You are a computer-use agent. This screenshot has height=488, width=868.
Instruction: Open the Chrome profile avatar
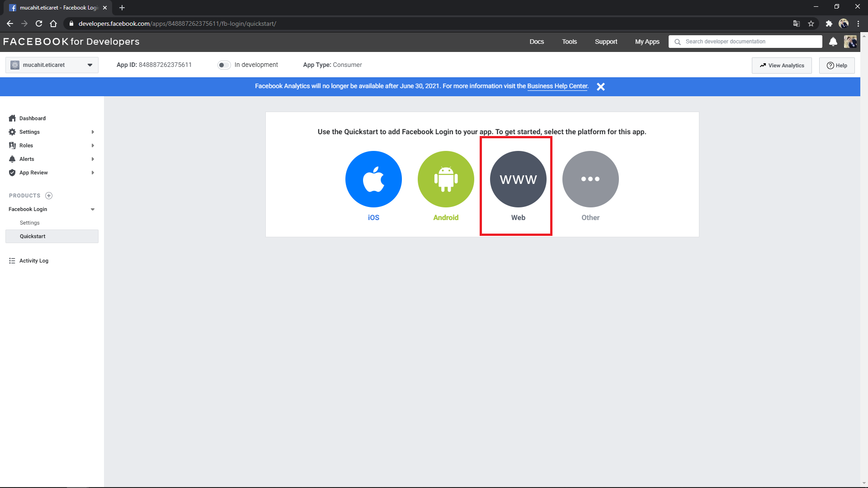pyautogui.click(x=844, y=23)
